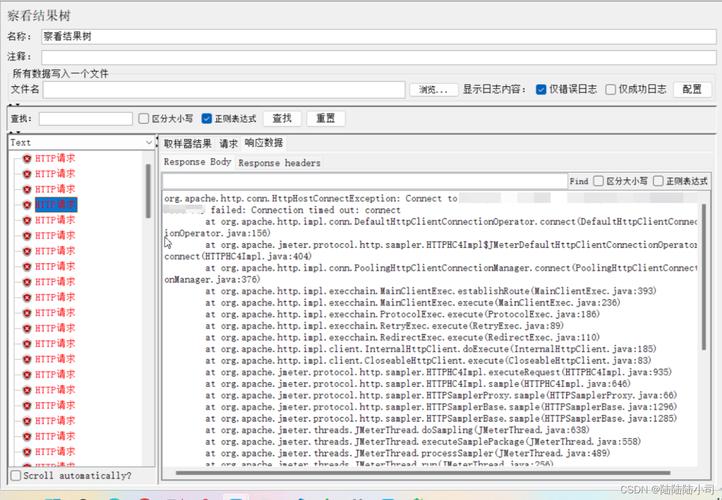Click into the 名称 name field
This screenshot has width=722, height=500.
click(x=378, y=37)
